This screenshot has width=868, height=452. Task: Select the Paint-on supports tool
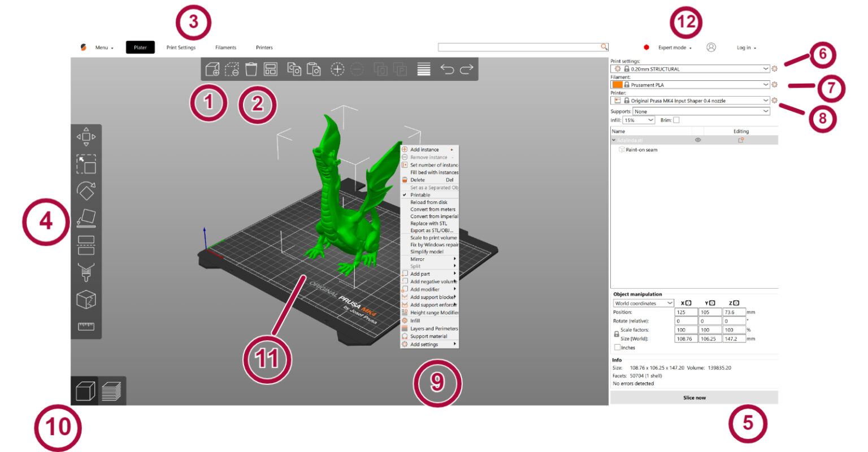[86, 272]
